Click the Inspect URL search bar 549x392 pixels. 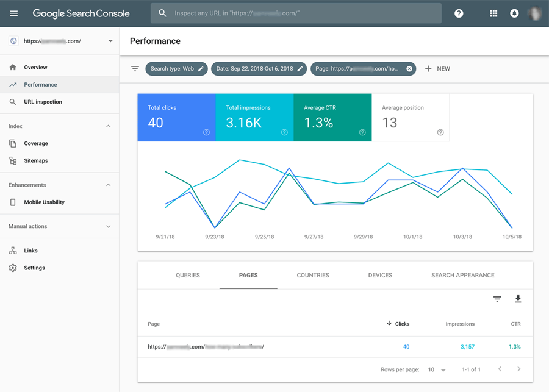296,13
